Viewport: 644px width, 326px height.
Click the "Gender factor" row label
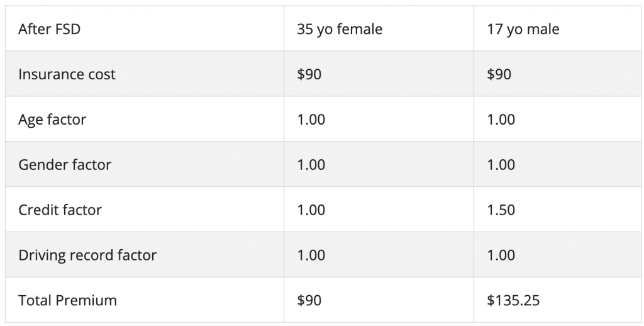point(65,165)
